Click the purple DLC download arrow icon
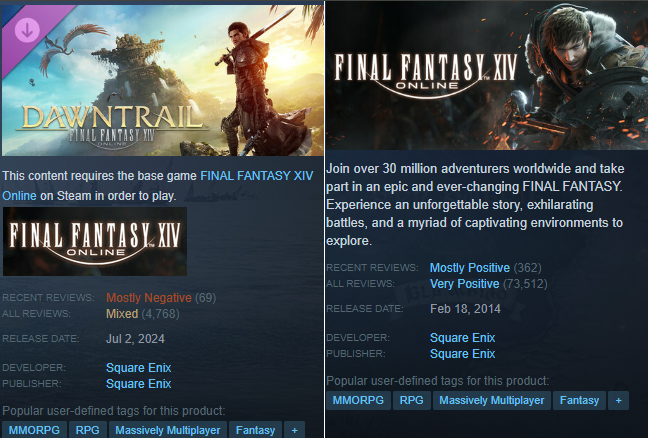This screenshot has width=648, height=438. tap(27, 30)
